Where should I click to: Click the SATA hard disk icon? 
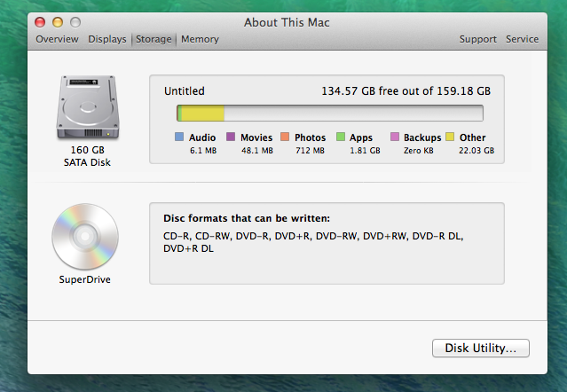(x=86, y=108)
